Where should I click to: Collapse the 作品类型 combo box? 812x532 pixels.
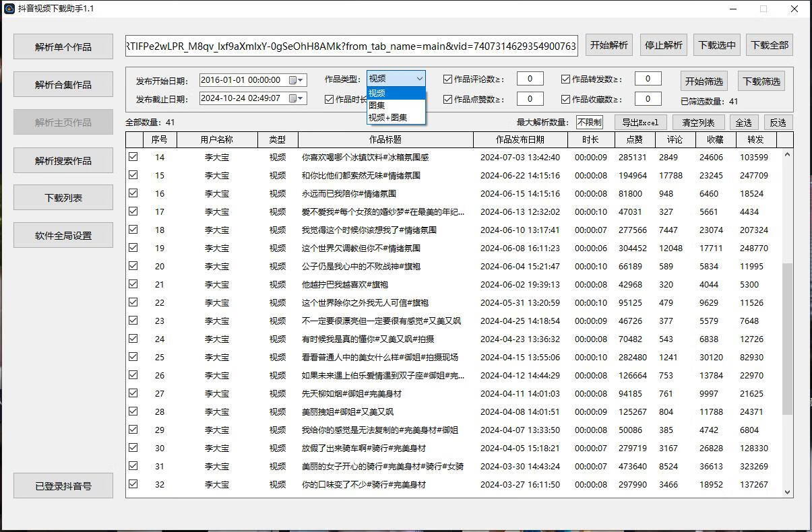pyautogui.click(x=419, y=79)
